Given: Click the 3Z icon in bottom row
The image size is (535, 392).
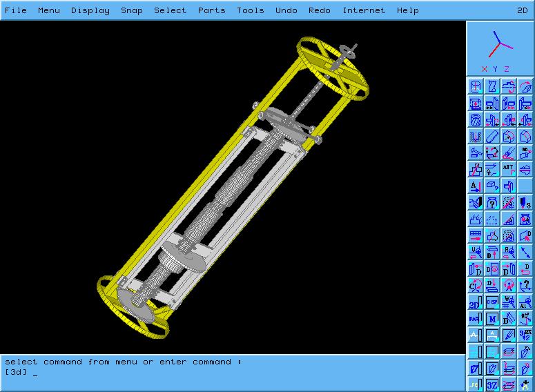Looking at the screenshot, I should (492, 384).
